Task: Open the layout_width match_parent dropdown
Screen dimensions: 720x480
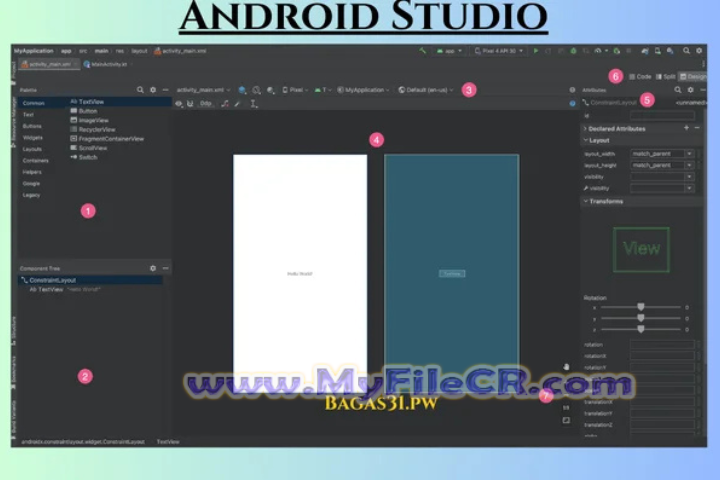Action: tap(662, 153)
